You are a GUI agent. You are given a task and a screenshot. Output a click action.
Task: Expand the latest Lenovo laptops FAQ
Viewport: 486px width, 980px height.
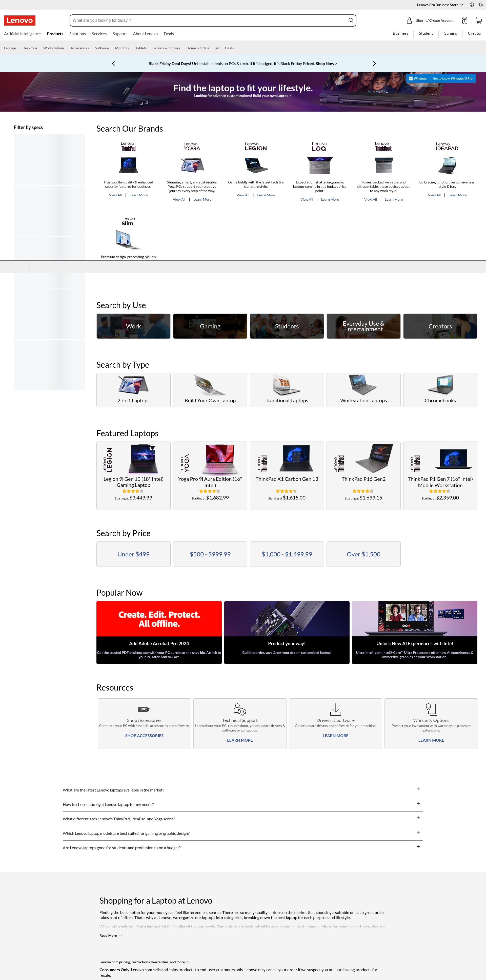coord(243,790)
